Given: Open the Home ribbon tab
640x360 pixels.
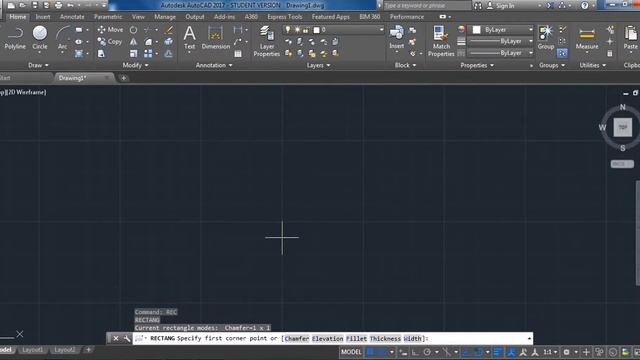Looking at the screenshot, I should pyautogui.click(x=18, y=17).
